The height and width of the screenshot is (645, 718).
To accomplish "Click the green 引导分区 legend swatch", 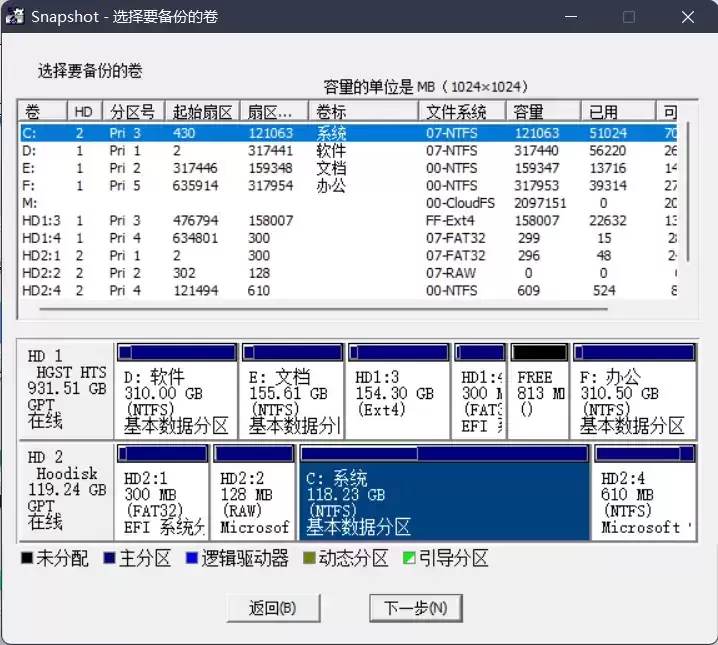I will [x=409, y=558].
